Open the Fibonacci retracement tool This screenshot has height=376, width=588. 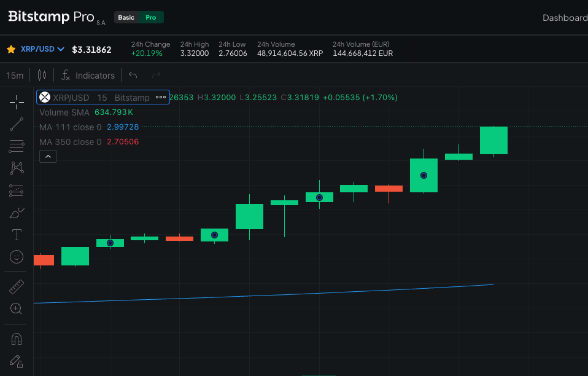[17, 146]
